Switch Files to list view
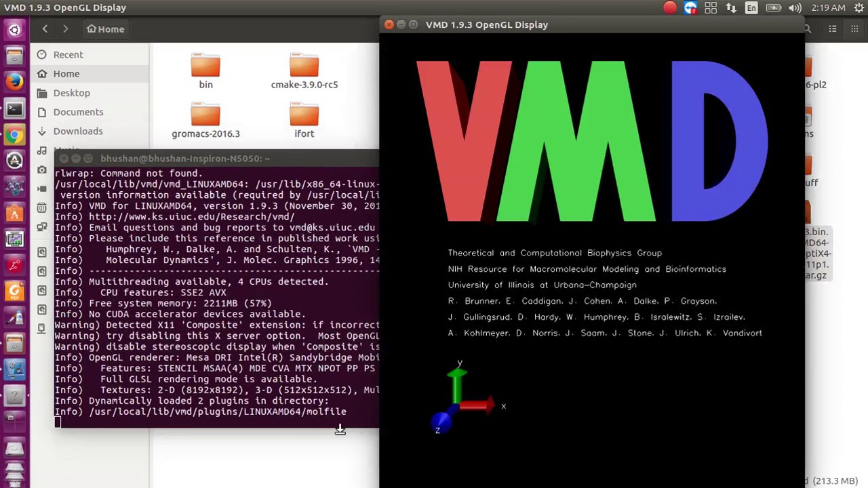 pyautogui.click(x=833, y=29)
